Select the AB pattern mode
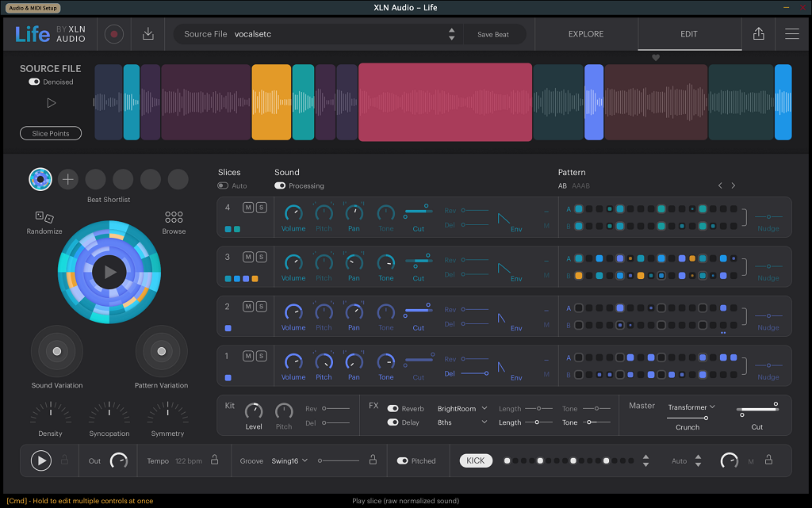This screenshot has height=508, width=812. pos(562,185)
